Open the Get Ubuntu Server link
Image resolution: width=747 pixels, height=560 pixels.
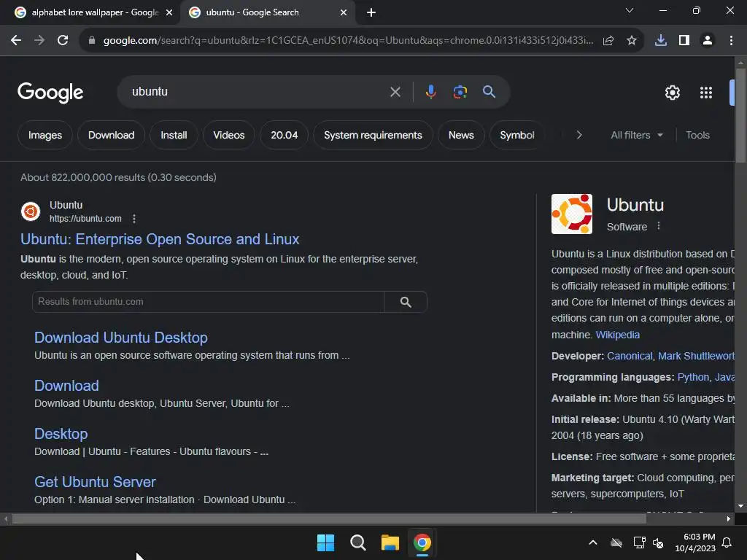pos(95,482)
